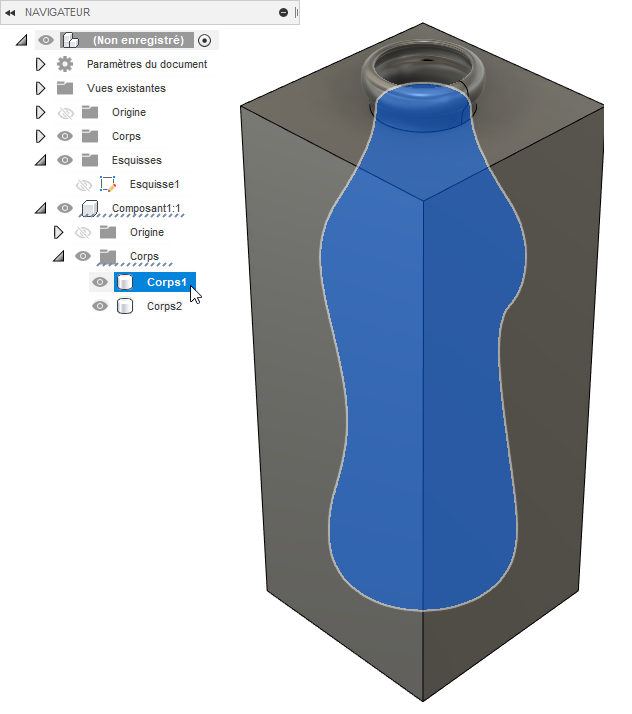Expand Origine under Composant1:1

click(x=58, y=232)
